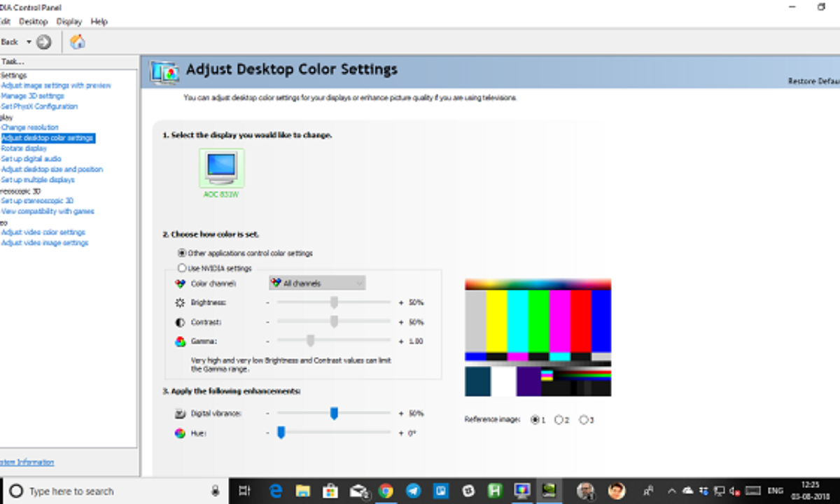
Task: Open Task View in the taskbar
Action: [244, 491]
